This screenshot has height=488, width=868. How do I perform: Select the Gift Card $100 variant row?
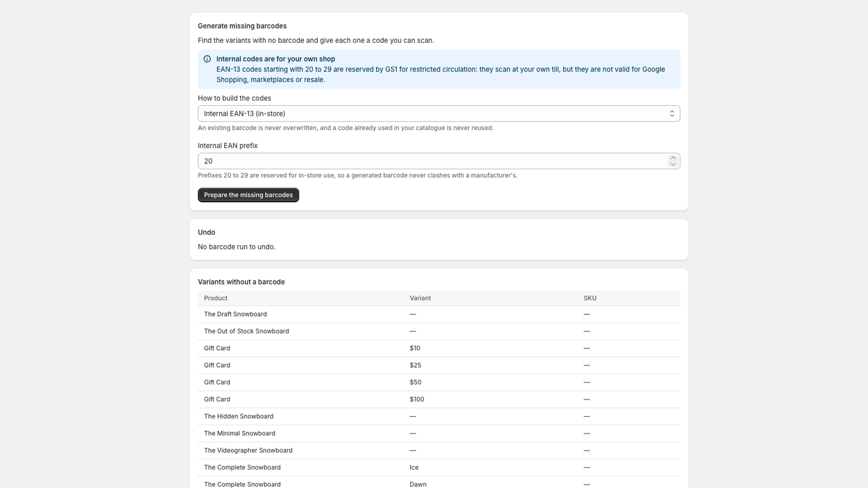pos(439,400)
